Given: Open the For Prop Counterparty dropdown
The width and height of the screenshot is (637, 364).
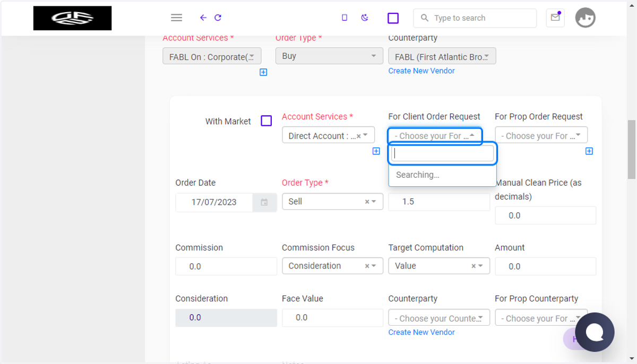Looking at the screenshot, I should tap(541, 318).
